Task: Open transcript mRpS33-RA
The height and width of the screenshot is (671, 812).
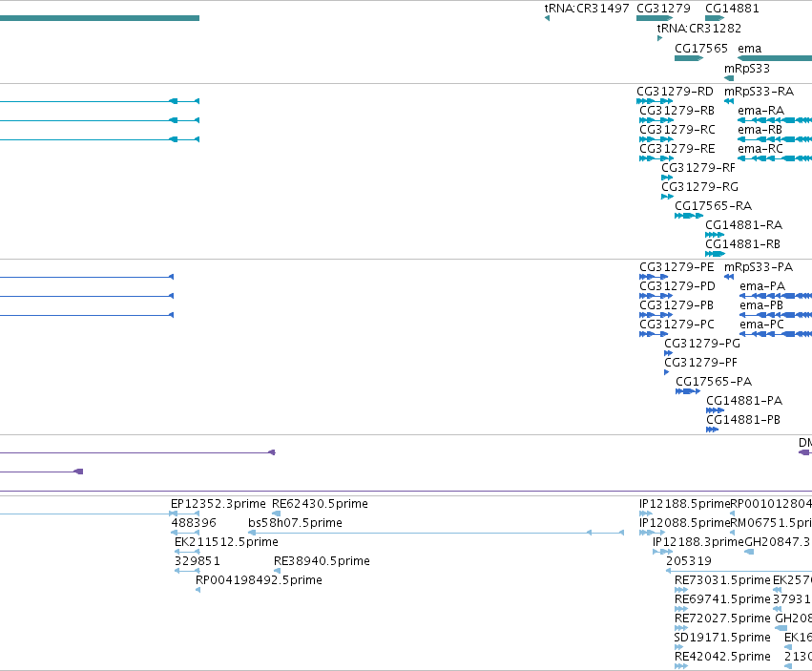Action: click(x=759, y=92)
